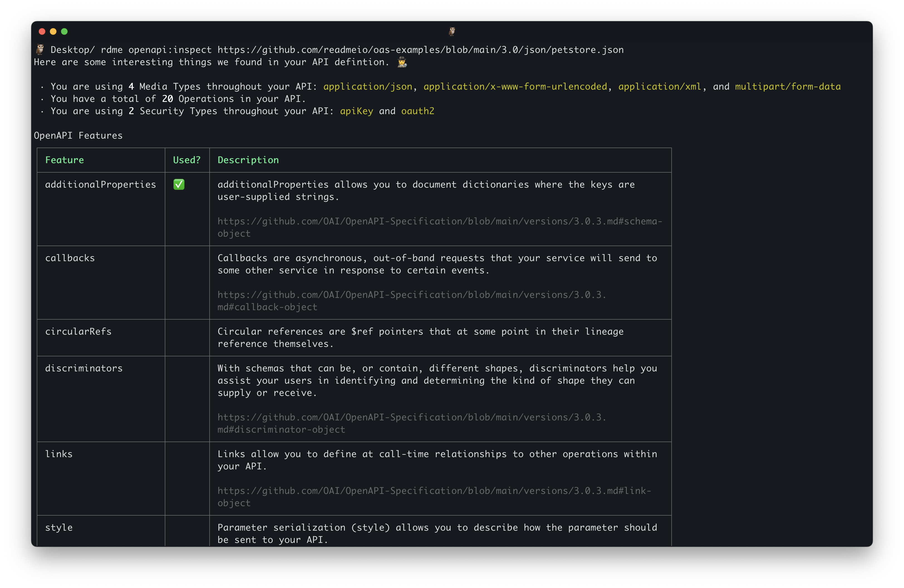904x588 pixels.
Task: Click the application/x-www-form-urlencoded text
Action: pos(515,87)
